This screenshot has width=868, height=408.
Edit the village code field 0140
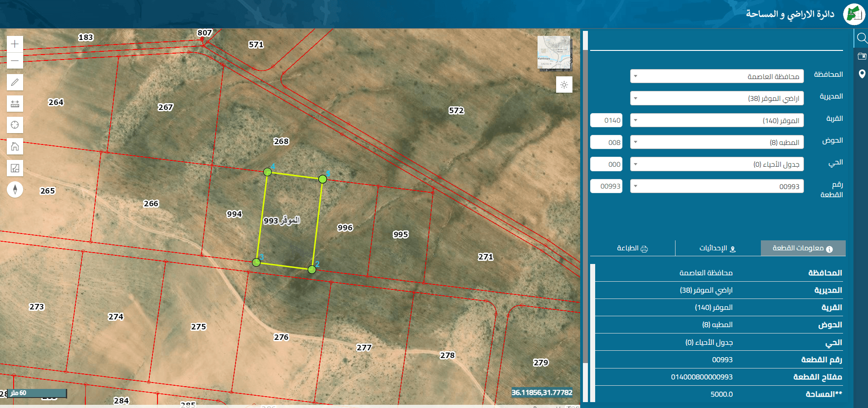(x=606, y=120)
